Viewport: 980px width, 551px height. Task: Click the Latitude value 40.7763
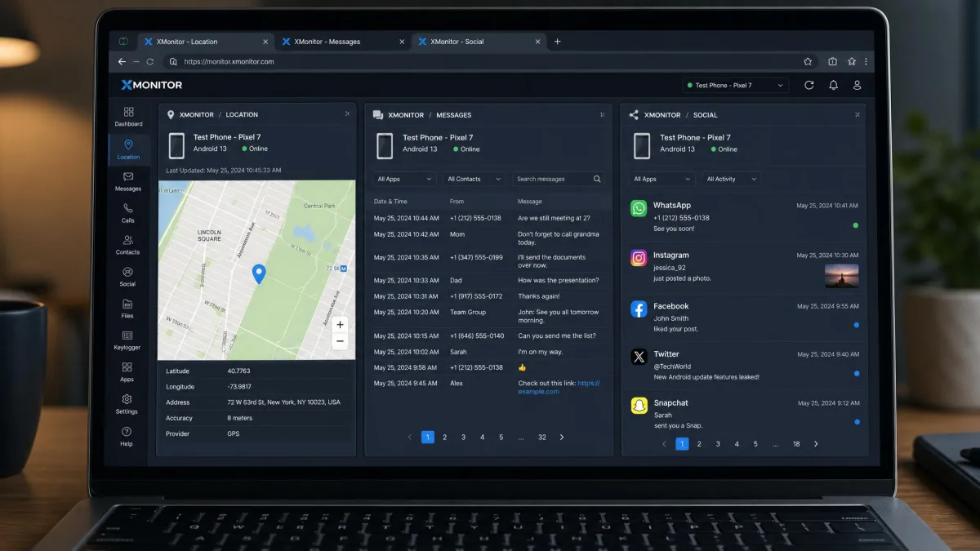pos(238,371)
